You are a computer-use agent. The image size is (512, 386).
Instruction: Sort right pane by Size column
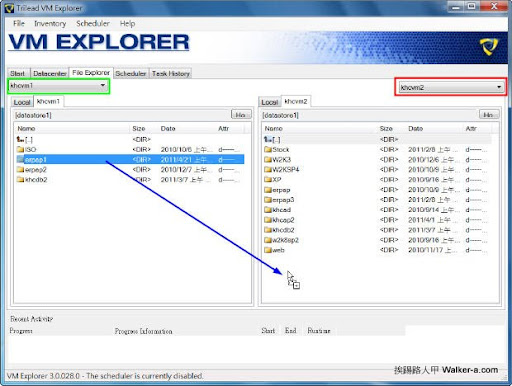(392, 128)
